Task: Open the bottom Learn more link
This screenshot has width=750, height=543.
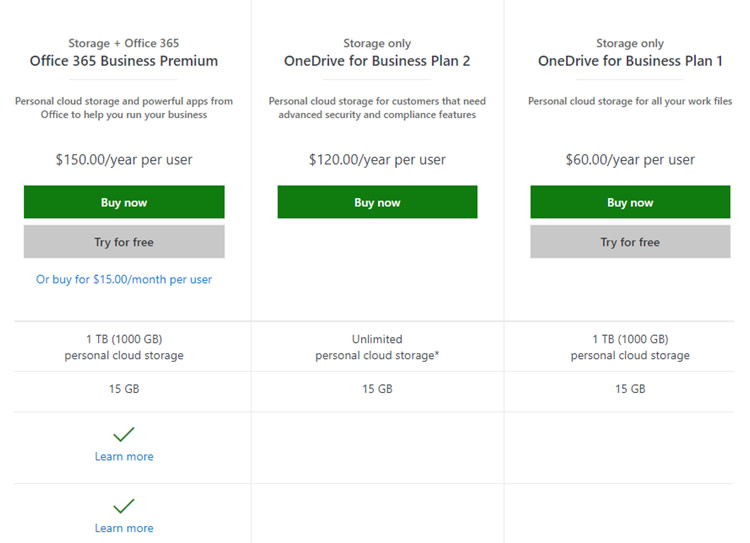Action: (124, 528)
